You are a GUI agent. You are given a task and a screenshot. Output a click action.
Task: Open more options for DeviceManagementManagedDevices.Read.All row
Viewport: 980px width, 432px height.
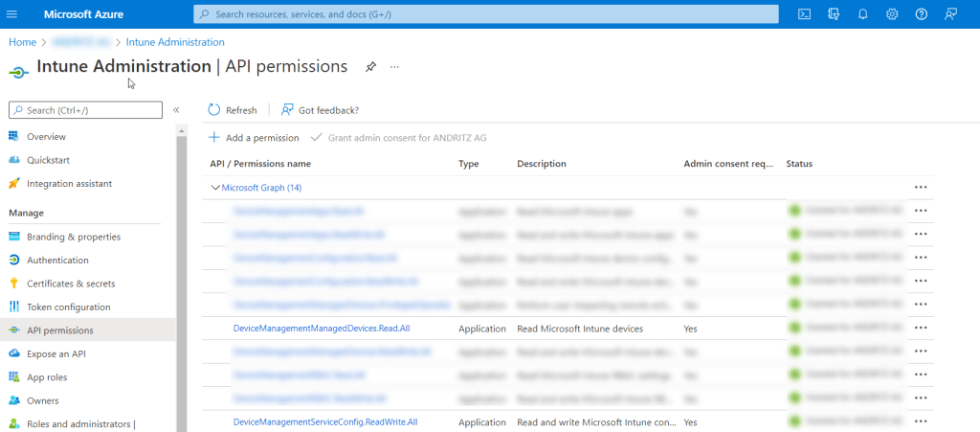click(x=921, y=329)
